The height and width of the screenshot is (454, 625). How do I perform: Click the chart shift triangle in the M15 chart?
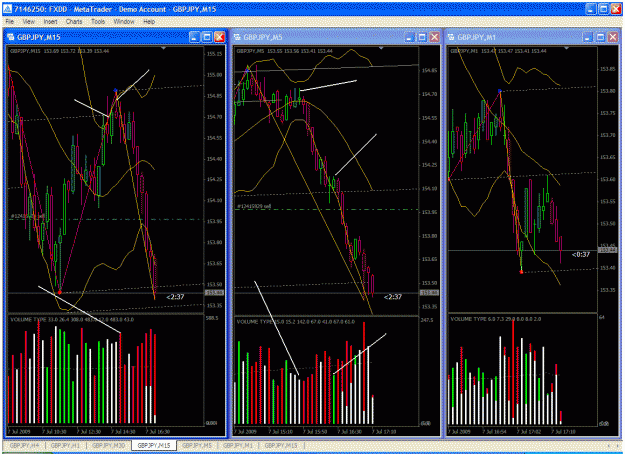tap(163, 48)
